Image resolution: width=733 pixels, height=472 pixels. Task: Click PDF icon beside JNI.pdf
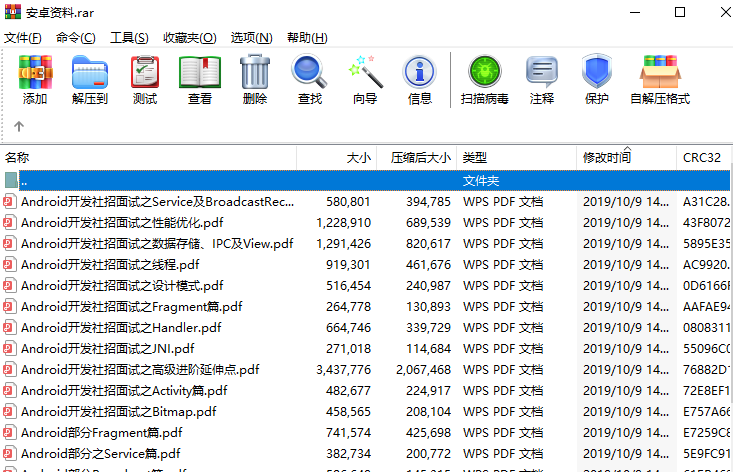point(9,349)
